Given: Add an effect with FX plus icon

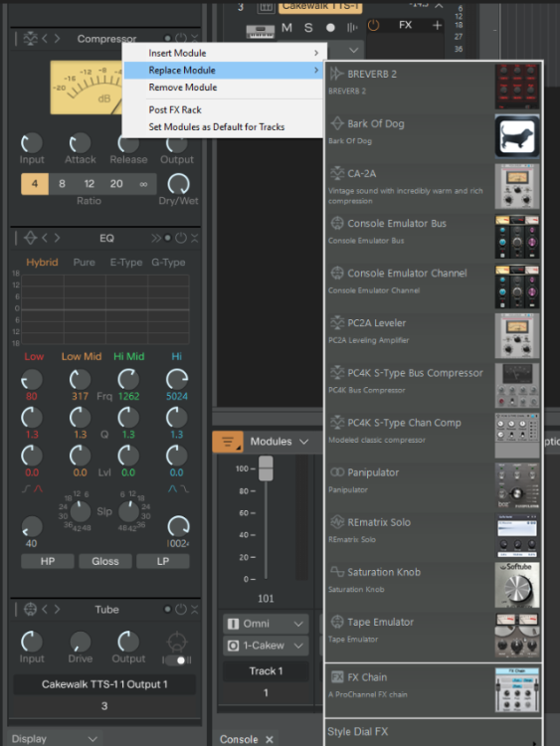Looking at the screenshot, I should click(438, 25).
